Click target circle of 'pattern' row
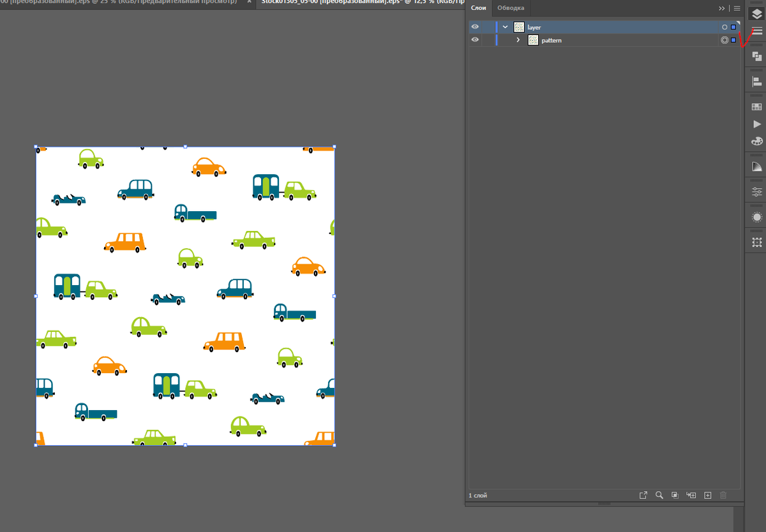Viewport: 766px width, 532px height. click(725, 40)
